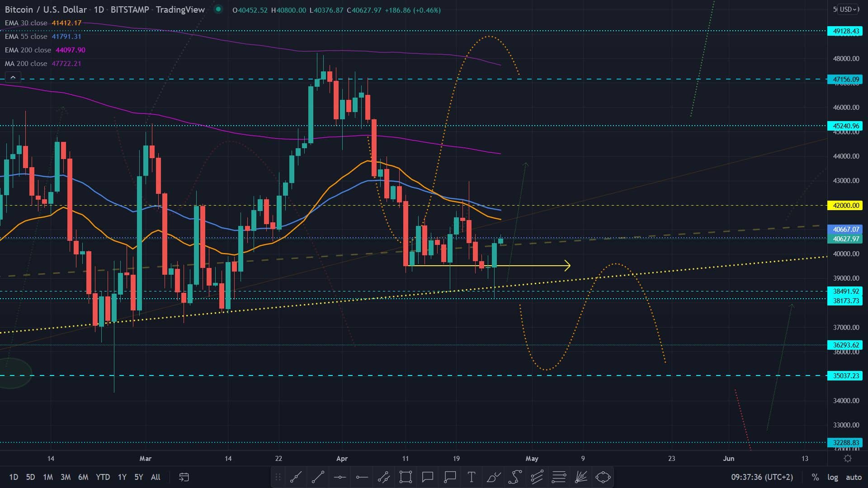Pick the horizontal ray tool
This screenshot has width=868, height=488.
tap(362, 477)
